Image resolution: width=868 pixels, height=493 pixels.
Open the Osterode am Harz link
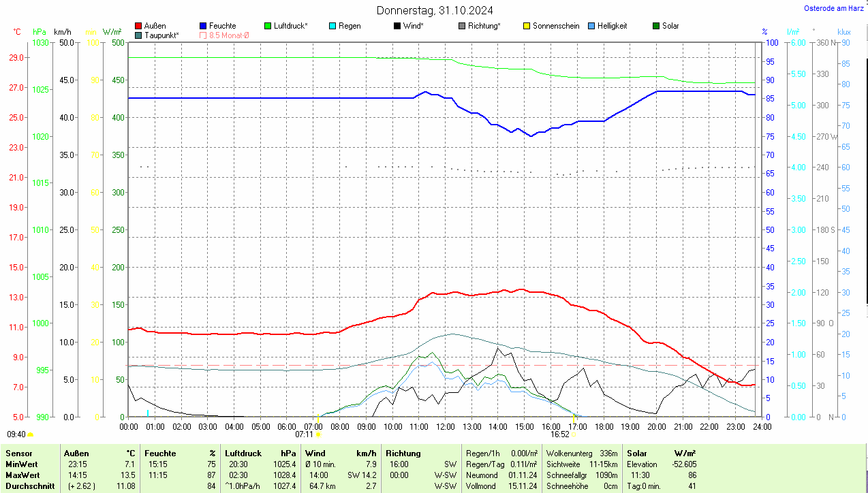click(833, 8)
